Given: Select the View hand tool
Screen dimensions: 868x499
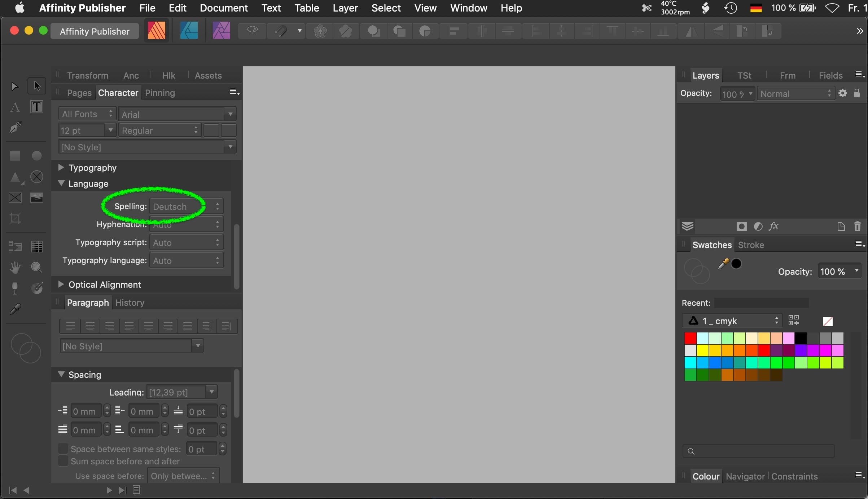Looking at the screenshot, I should 15,267.
